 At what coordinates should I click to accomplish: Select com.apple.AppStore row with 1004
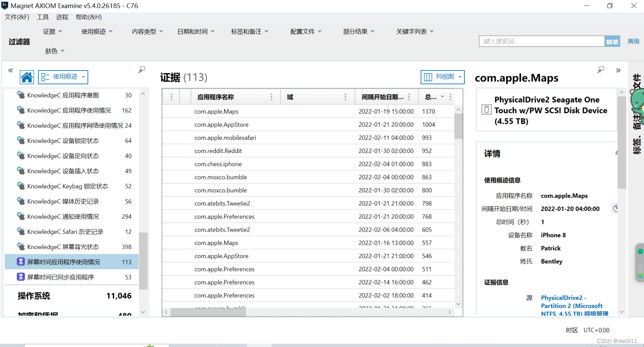(309, 125)
